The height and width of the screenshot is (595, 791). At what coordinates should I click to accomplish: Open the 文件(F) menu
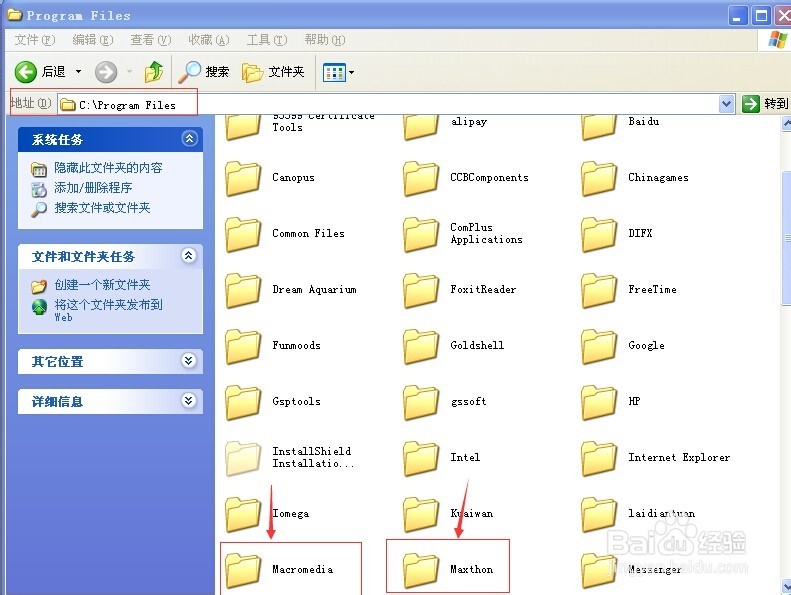(x=34, y=40)
